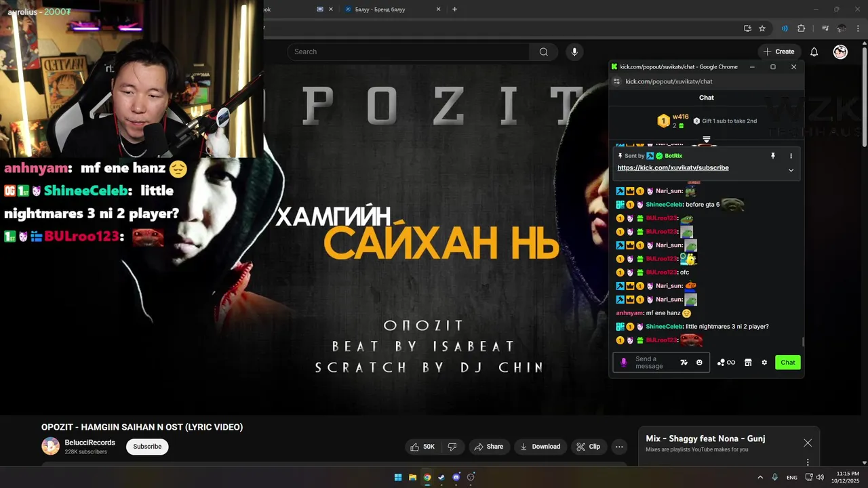Image resolution: width=868 pixels, height=488 pixels.
Task: Open BelucciRecords channel name link
Action: [x=90, y=443]
